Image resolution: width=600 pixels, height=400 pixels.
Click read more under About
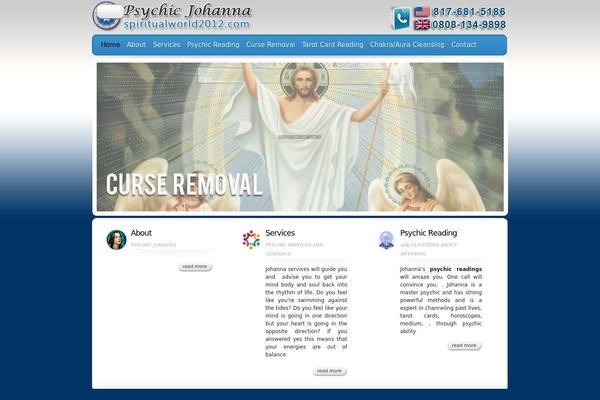pyautogui.click(x=195, y=266)
